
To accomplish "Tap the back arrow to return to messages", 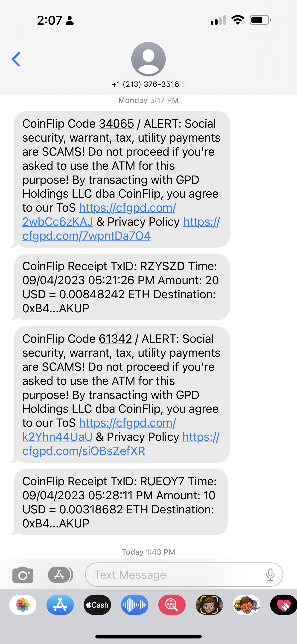I will [x=16, y=59].
